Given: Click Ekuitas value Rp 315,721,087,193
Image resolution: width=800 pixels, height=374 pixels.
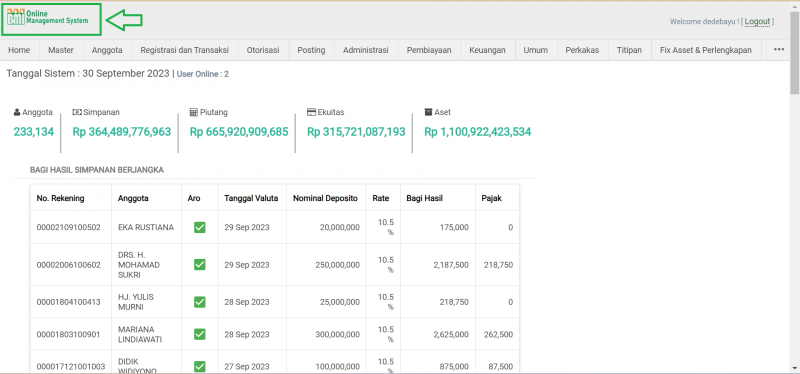Looking at the screenshot, I should click(356, 132).
